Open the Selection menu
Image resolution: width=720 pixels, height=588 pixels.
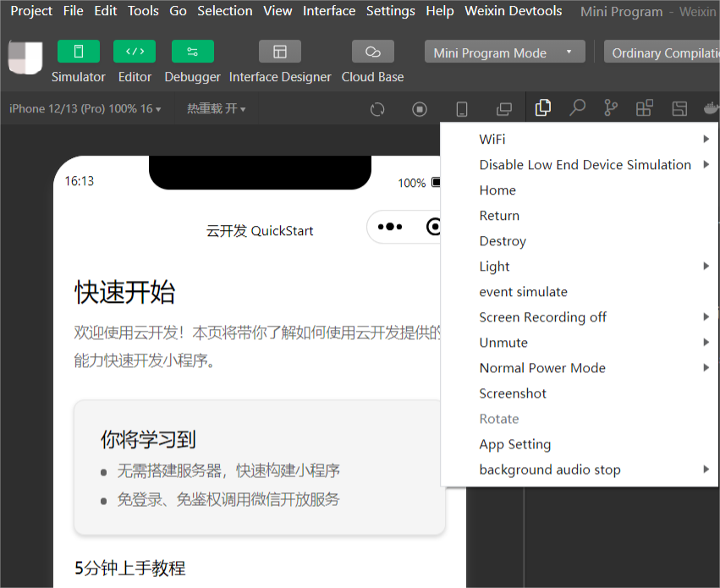[225, 10]
